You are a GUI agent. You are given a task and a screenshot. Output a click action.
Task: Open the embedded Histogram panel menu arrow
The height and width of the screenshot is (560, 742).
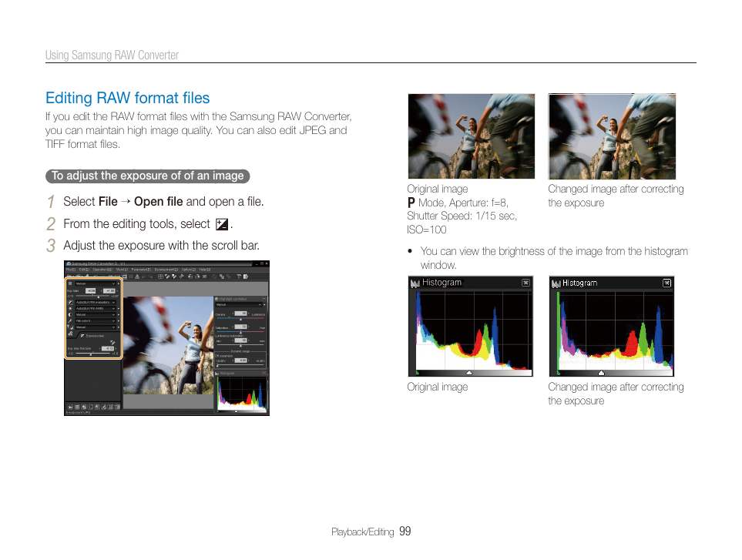(x=264, y=373)
